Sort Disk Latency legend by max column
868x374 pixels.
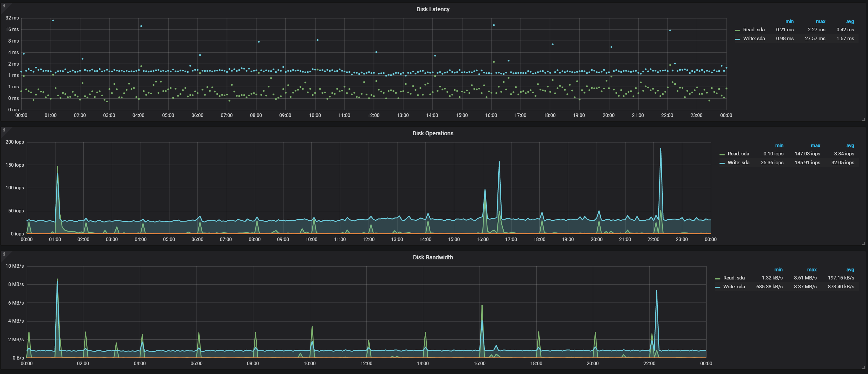click(820, 22)
